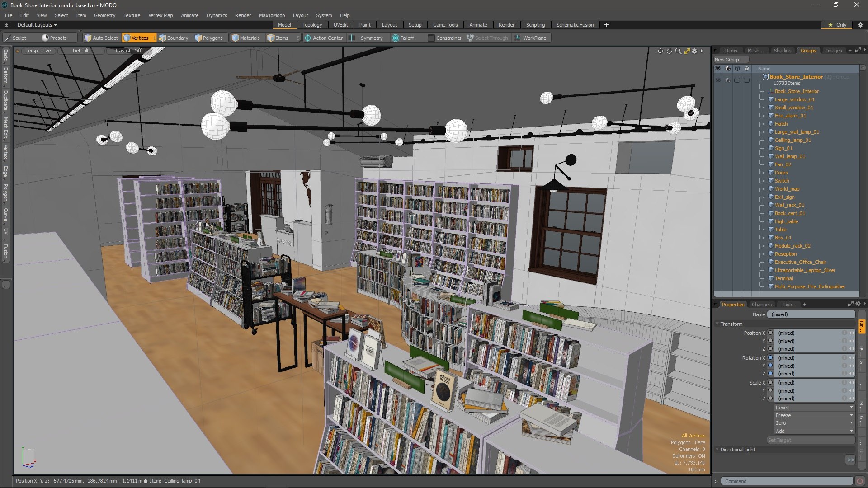
Task: Toggle Position X channel keyframe dot
Action: (x=770, y=333)
